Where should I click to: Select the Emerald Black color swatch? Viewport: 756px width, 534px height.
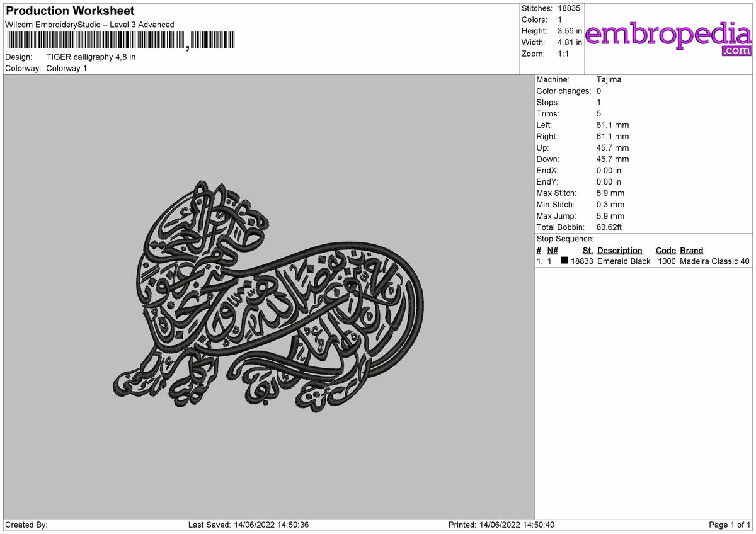click(564, 261)
